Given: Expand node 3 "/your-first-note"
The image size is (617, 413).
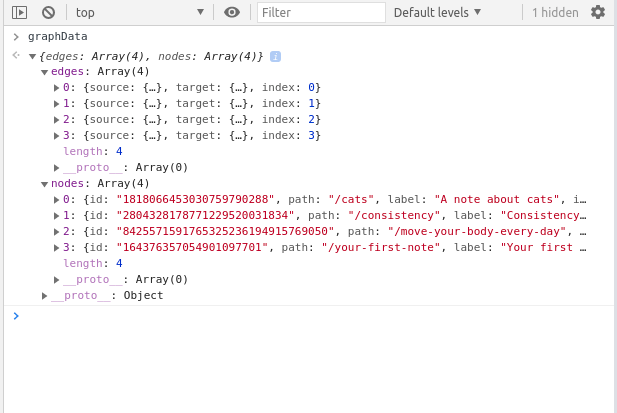Looking at the screenshot, I should (x=56, y=248).
